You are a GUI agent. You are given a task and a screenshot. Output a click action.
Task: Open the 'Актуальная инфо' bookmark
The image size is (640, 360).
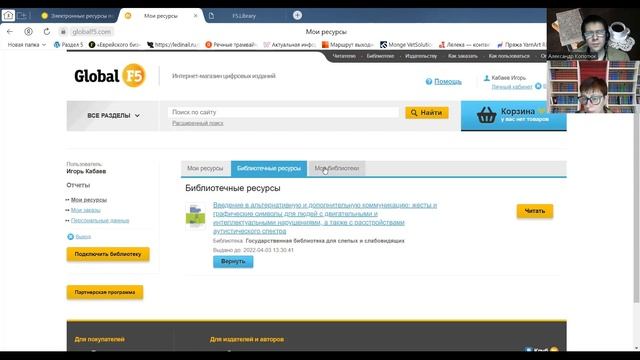289,44
